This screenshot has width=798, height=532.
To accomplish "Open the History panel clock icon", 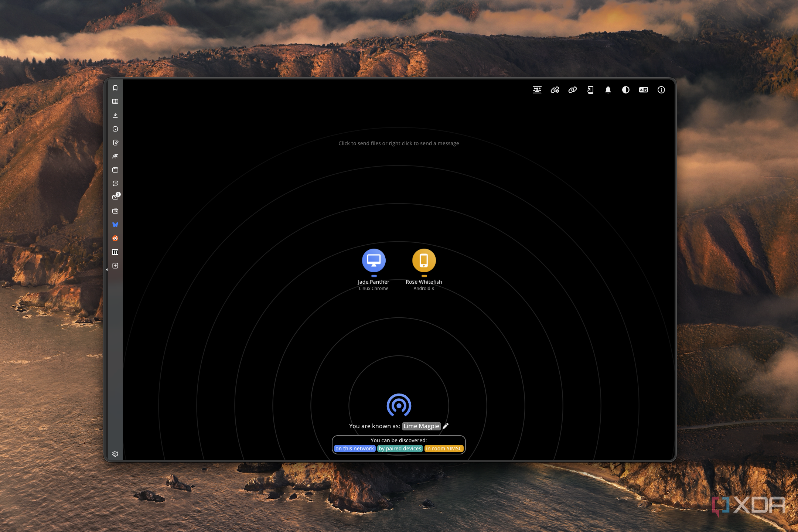I will click(x=115, y=129).
